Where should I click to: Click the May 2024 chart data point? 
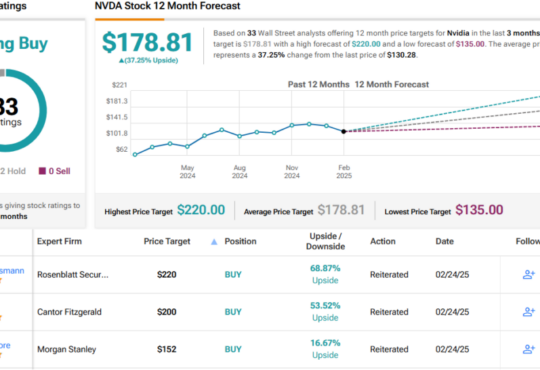click(x=187, y=146)
